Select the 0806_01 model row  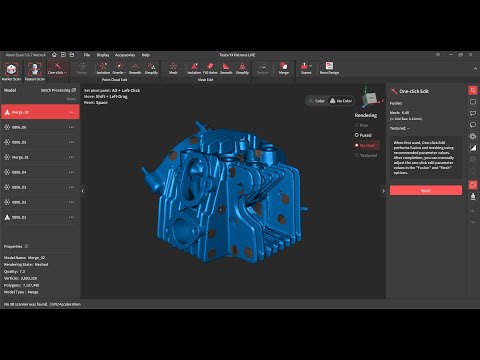pyautogui.click(x=40, y=217)
